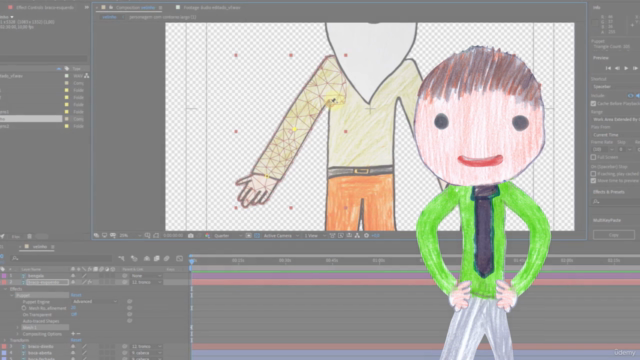Collapse the Effects group of braco-esquerdo
Image resolution: width=640 pixels, height=360 pixels.
[x=5, y=289]
